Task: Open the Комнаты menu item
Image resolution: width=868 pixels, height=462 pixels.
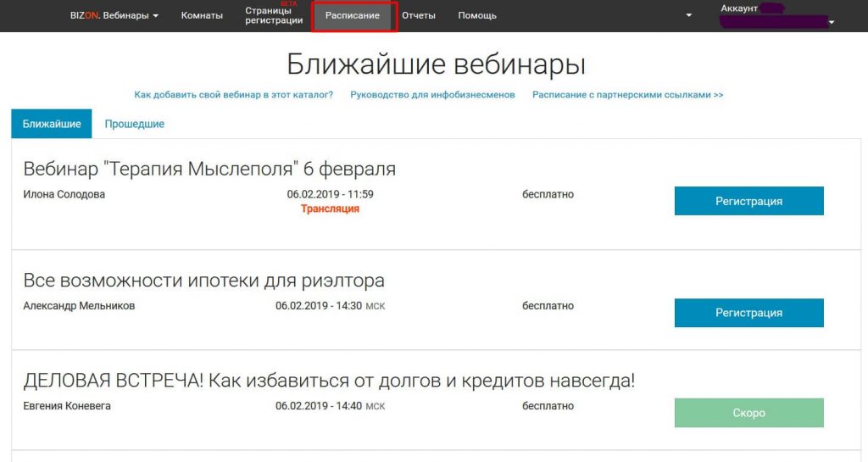Action: click(x=202, y=16)
